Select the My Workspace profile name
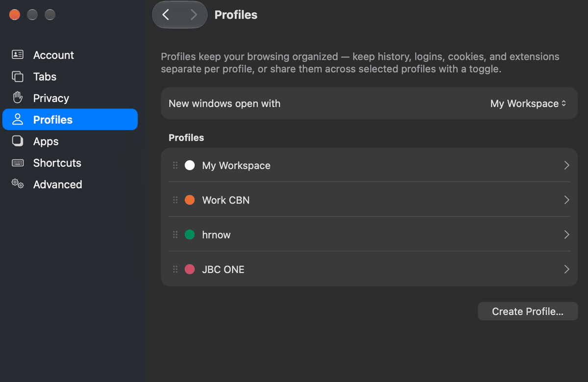The height and width of the screenshot is (382, 588). click(236, 166)
